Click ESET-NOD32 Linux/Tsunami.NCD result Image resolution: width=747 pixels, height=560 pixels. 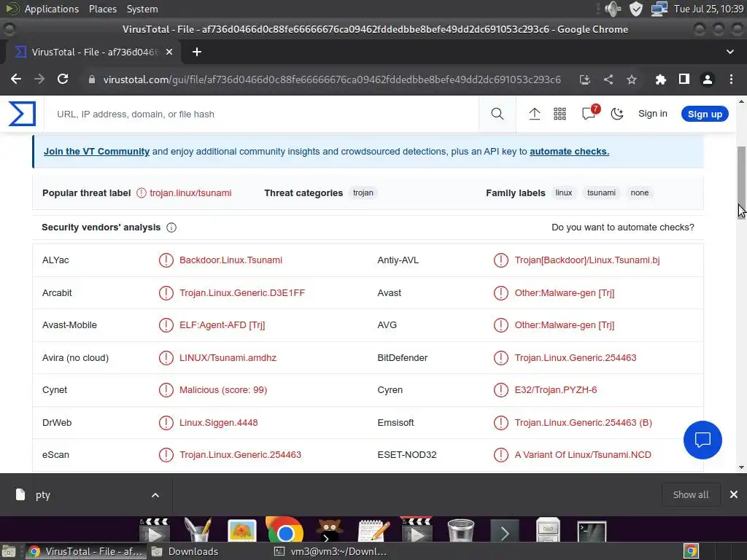pyautogui.click(x=583, y=455)
